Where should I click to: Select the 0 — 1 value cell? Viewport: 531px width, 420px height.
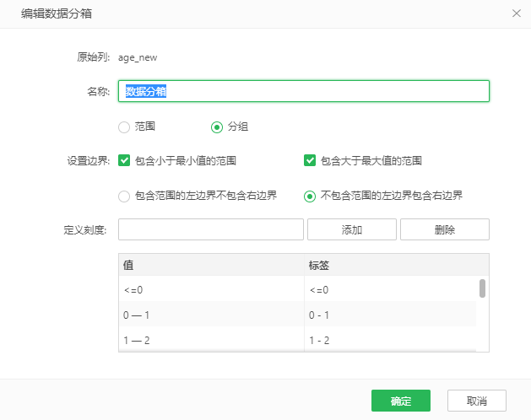point(211,315)
